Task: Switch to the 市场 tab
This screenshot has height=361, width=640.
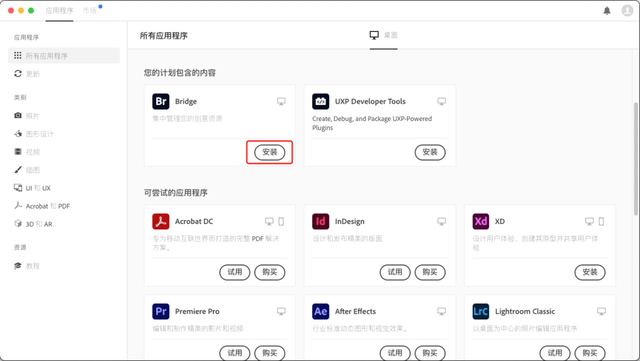Action: 89,11
